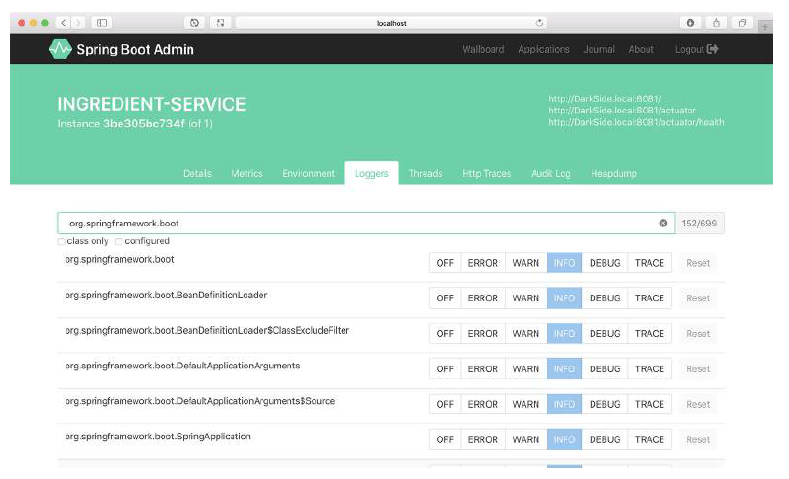Image resolution: width=789 pixels, height=479 pixels.
Task: Click the Logout arrow icon
Action: coord(713,49)
